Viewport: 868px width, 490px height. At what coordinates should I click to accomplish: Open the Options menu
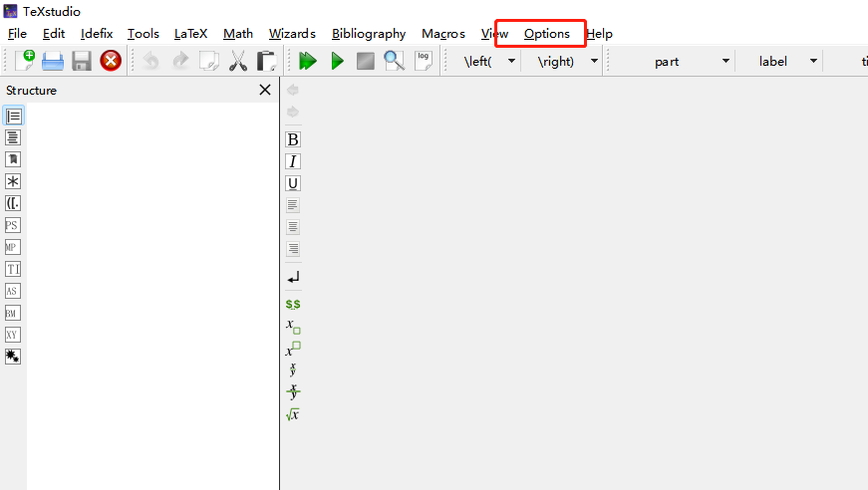pyautogui.click(x=547, y=34)
